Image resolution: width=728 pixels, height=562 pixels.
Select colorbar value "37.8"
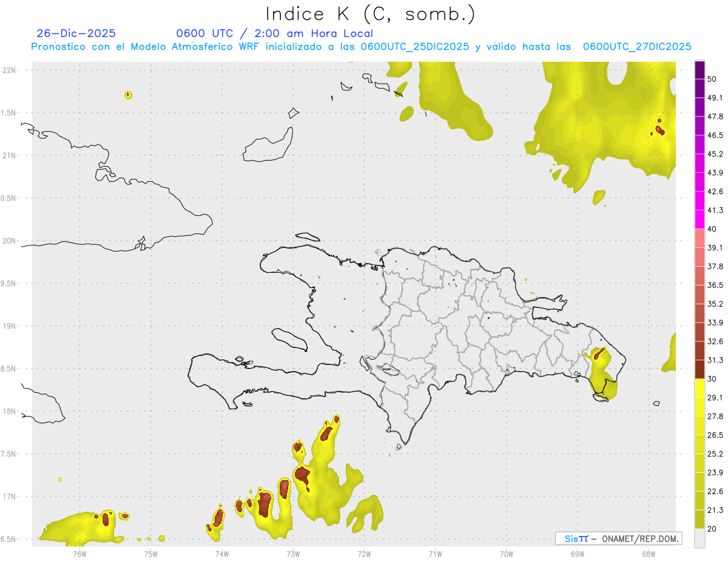click(715, 267)
